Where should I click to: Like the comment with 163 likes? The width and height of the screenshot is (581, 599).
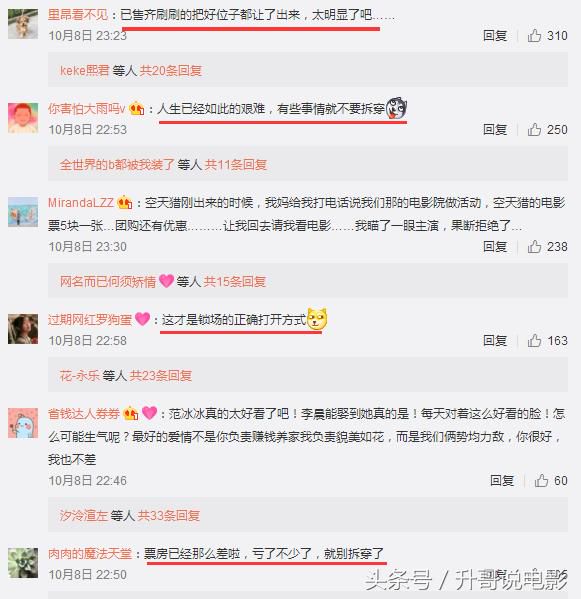point(534,340)
